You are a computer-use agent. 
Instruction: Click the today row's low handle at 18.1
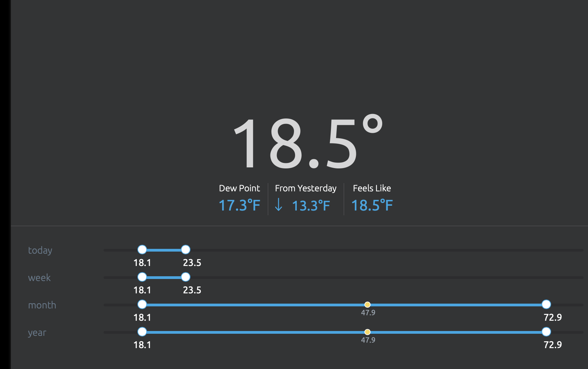[142, 250]
